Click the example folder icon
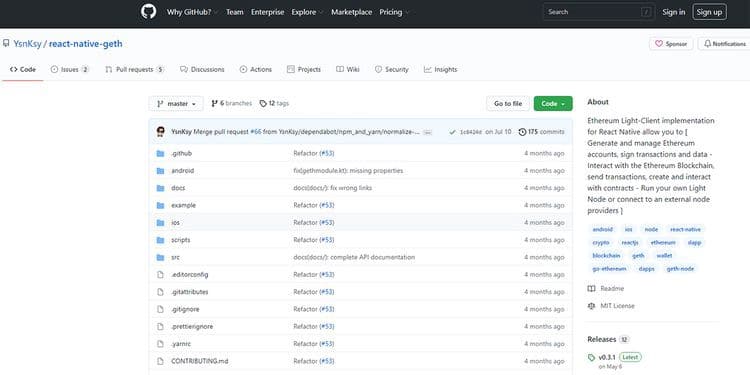The width and height of the screenshot is (750, 375). coord(160,205)
